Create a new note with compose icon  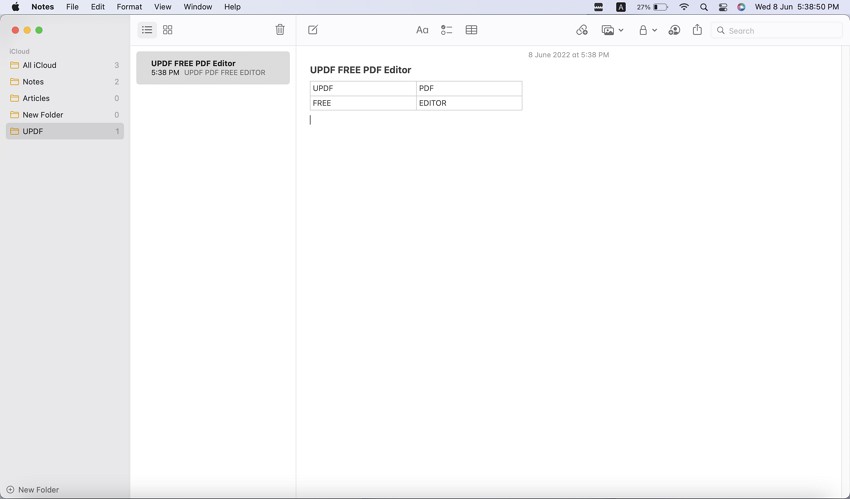pyautogui.click(x=313, y=30)
